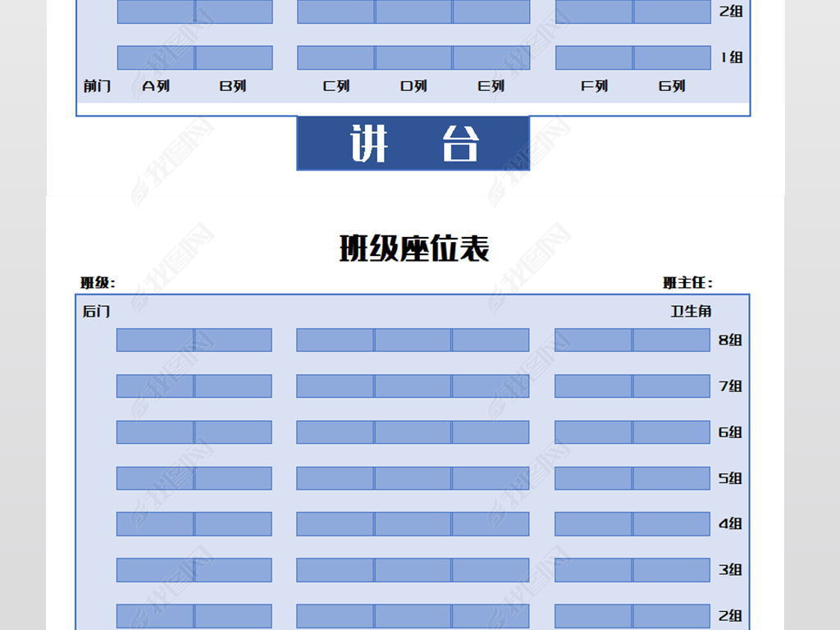Select the E列 column label
Image resolution: width=840 pixels, height=630 pixels.
[491, 86]
